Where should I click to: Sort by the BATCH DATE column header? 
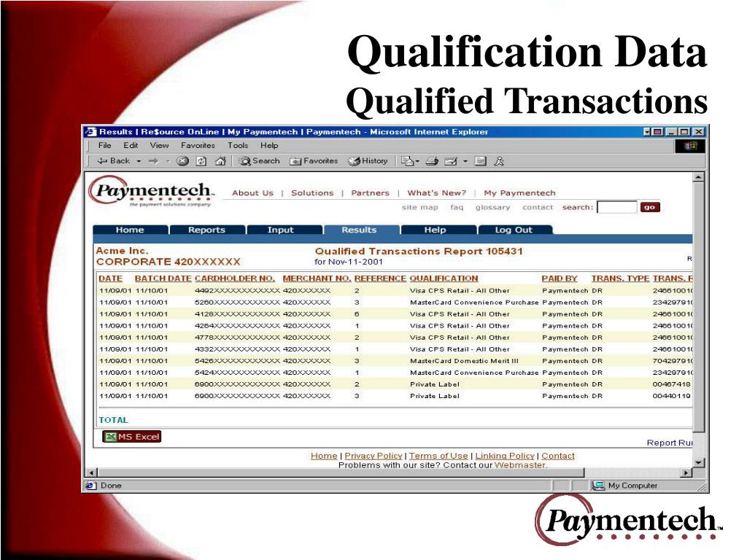(163, 279)
